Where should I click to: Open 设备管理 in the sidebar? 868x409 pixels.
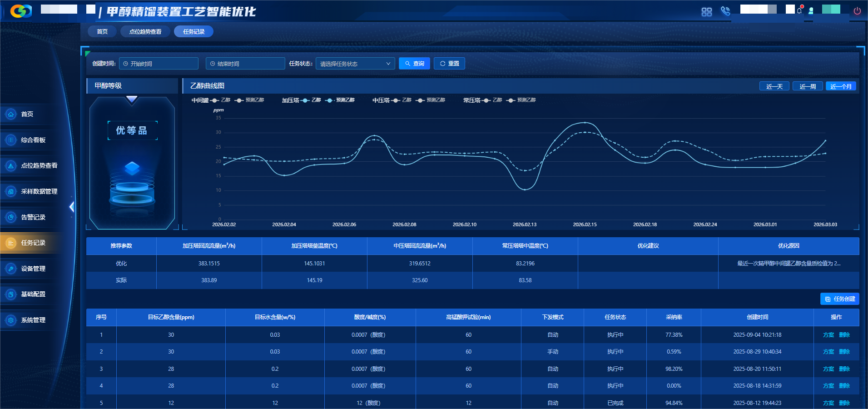click(33, 269)
